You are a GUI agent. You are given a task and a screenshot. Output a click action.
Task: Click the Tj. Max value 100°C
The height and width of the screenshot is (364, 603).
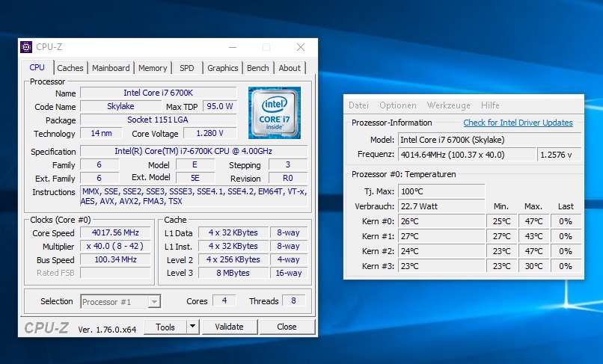coord(441,191)
